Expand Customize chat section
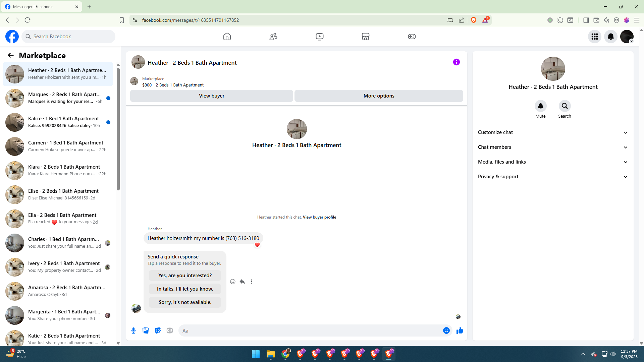The height and width of the screenshot is (362, 644). pos(553,132)
